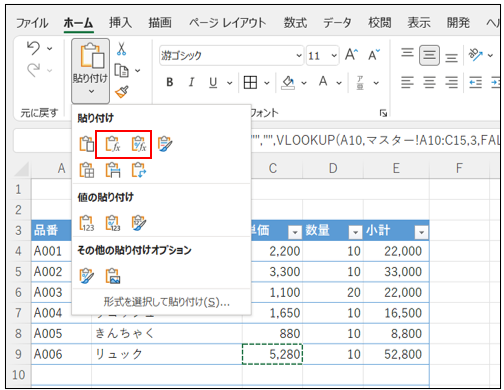Choose Keep Source Column Widths paste icon
Viewport: 504px width, 390px height.
tap(113, 170)
